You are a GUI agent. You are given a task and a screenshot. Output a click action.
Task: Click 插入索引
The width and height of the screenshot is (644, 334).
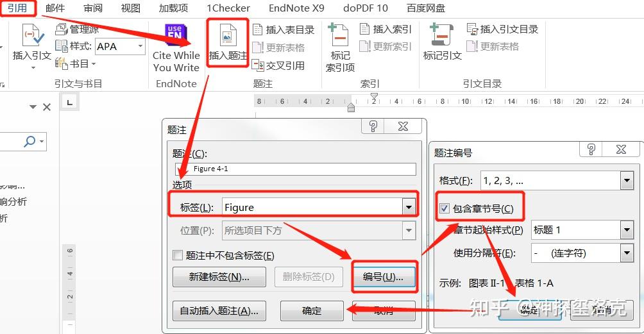(386, 29)
